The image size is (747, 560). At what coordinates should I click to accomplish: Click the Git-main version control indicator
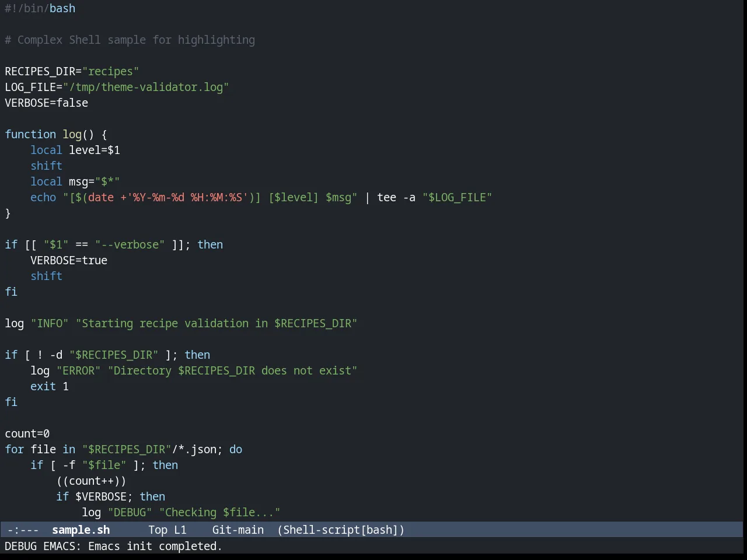[x=238, y=530]
